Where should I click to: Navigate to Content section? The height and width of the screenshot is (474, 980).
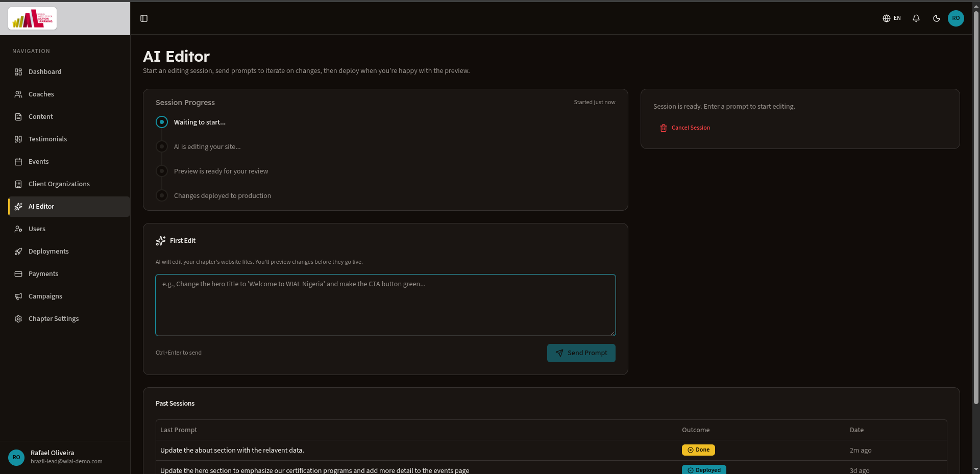pyautogui.click(x=69, y=117)
